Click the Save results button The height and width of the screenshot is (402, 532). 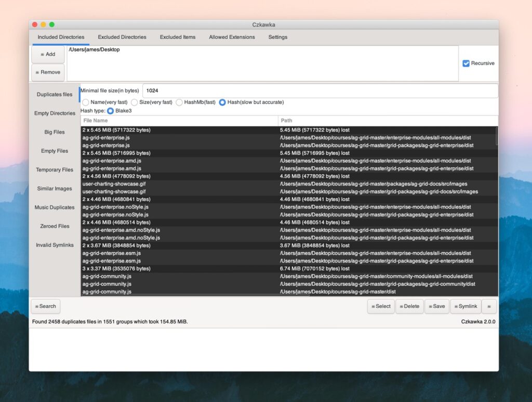point(436,306)
